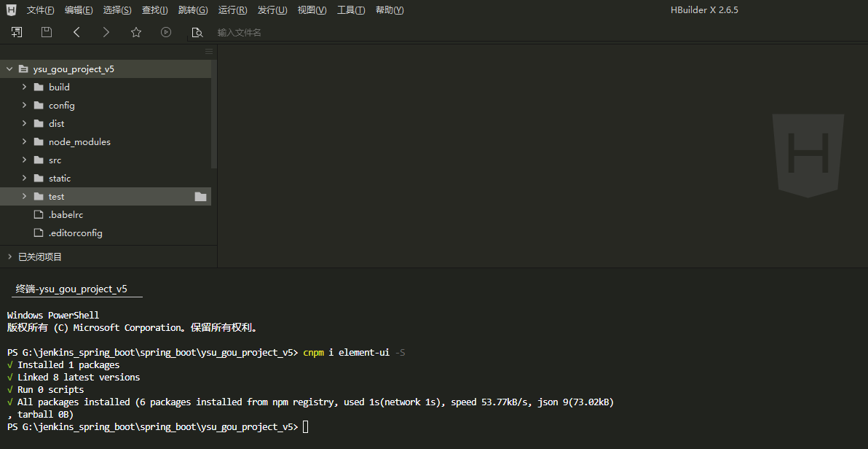
Task: Select the static folder name
Action: 60,179
